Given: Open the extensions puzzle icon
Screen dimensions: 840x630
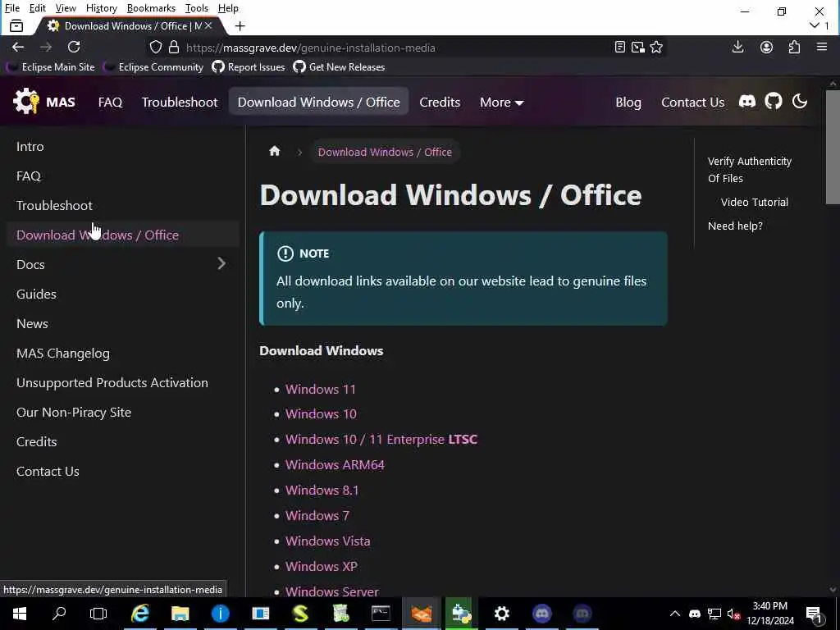Looking at the screenshot, I should (x=794, y=47).
